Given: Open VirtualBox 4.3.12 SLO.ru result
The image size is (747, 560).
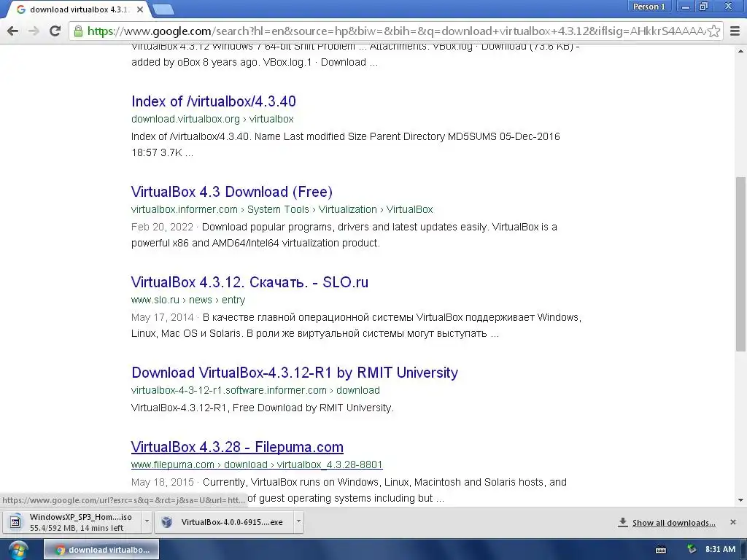Looking at the screenshot, I should (249, 282).
